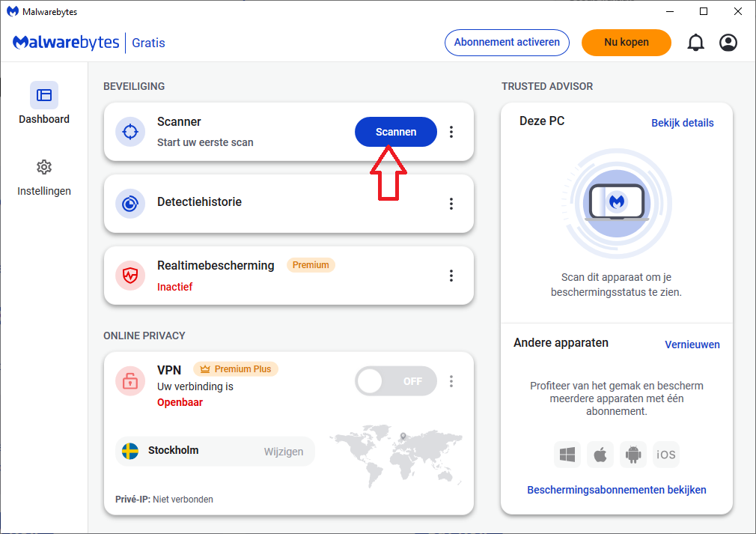Start a scan with Scannen button
The height and width of the screenshot is (534, 756).
pos(396,132)
